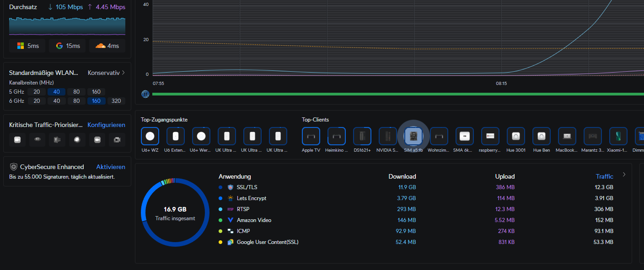Screen dimensions: 644x270
Task: Click the Anwendung column header
Action: (235, 176)
